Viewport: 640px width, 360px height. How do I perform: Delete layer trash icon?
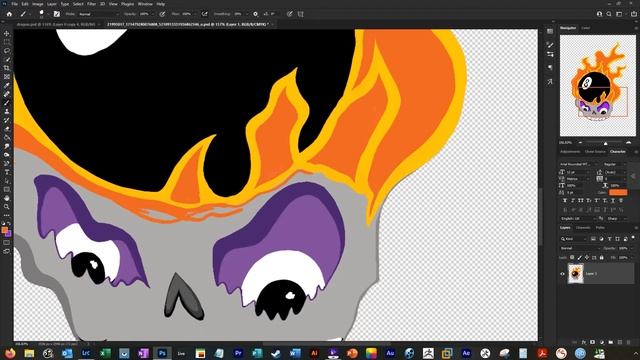click(629, 342)
